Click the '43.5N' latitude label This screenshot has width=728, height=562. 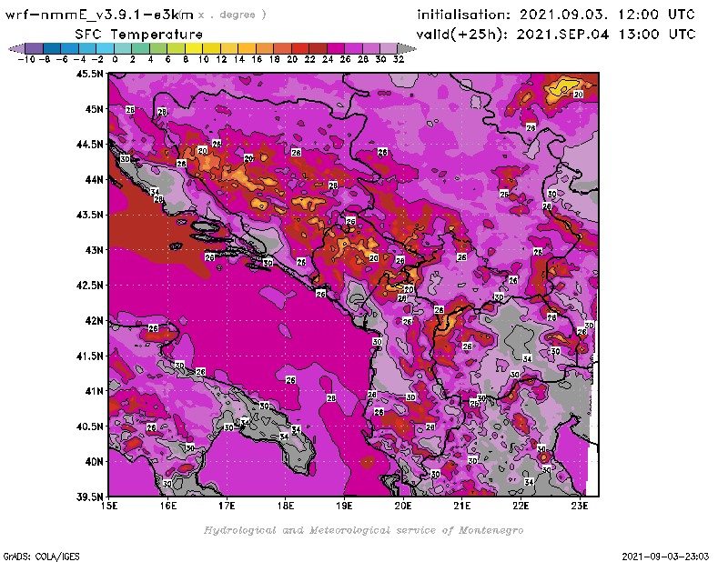pyautogui.click(x=89, y=215)
